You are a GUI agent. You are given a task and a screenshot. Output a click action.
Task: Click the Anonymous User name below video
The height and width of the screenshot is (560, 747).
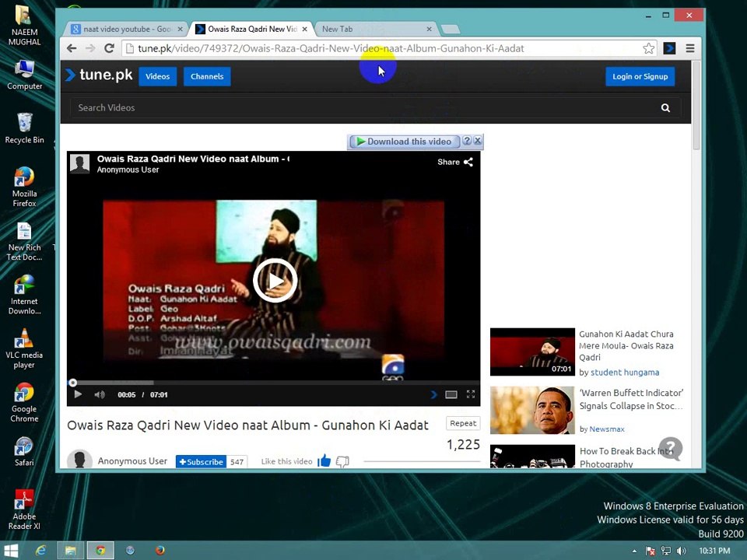tap(132, 461)
